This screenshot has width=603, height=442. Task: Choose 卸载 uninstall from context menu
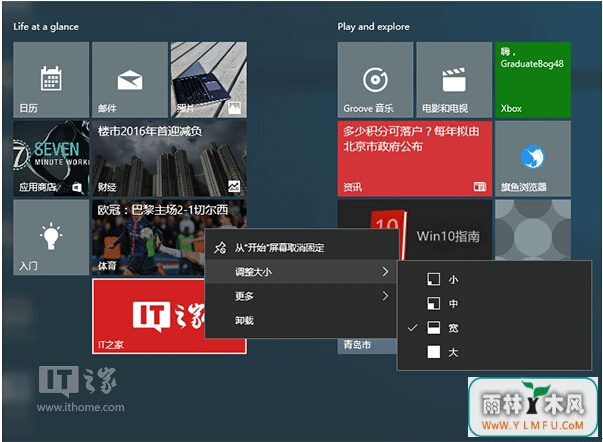pyautogui.click(x=301, y=320)
